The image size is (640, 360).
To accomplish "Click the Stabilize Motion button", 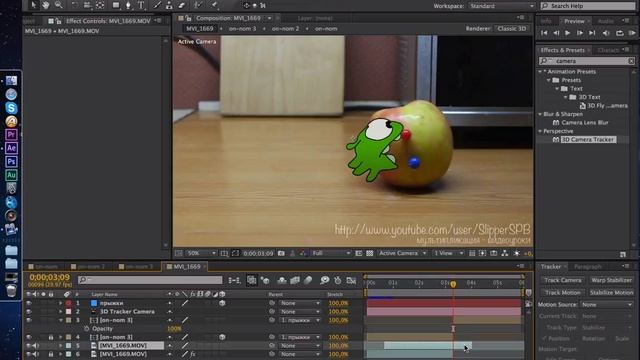I will (611, 293).
